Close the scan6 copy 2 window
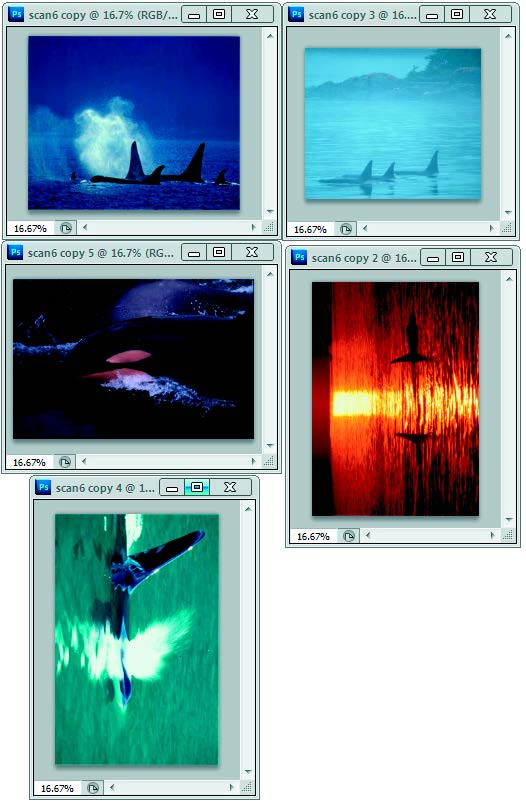The height and width of the screenshot is (805, 526). [x=491, y=257]
